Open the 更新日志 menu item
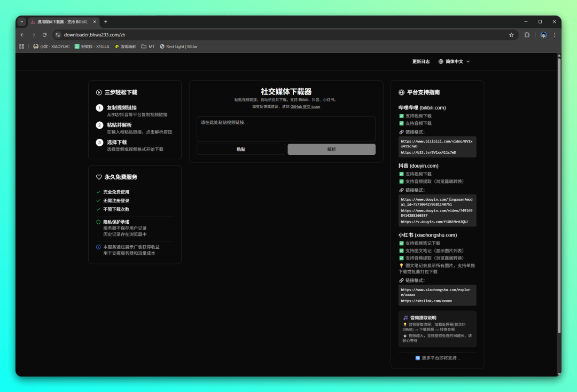This screenshot has width=577, height=392. [x=420, y=61]
